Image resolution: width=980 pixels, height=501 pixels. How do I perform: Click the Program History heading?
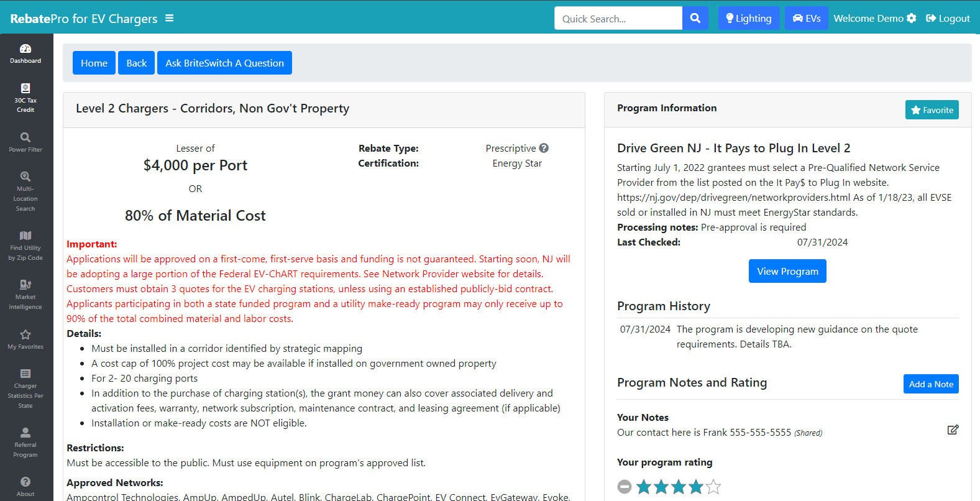pos(664,306)
